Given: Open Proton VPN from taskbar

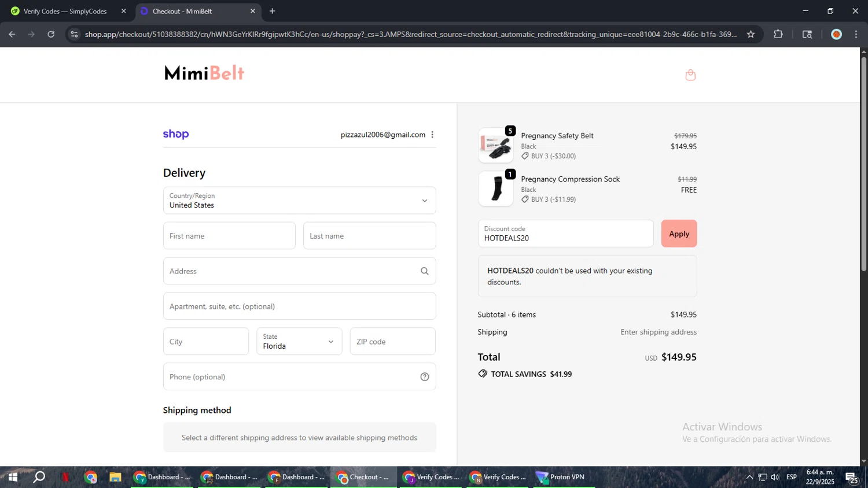Looking at the screenshot, I should click(x=565, y=477).
